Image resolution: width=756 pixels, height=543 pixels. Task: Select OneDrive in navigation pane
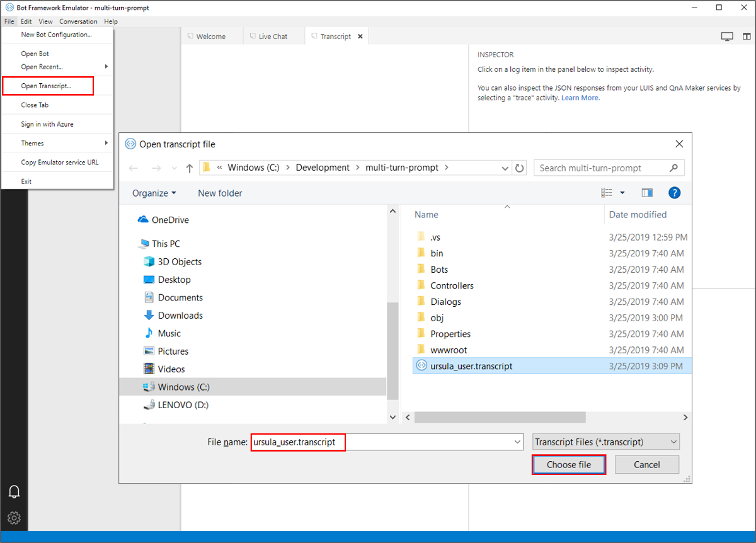163,220
